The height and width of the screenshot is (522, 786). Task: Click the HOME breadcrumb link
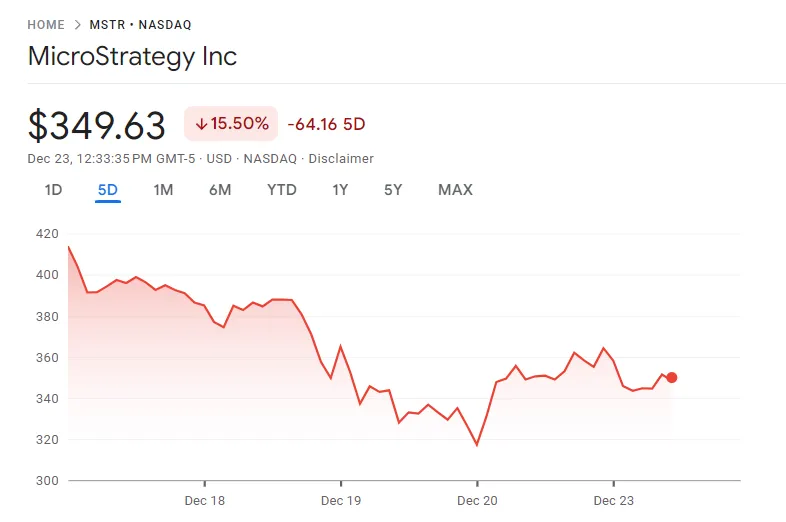pyautogui.click(x=46, y=25)
